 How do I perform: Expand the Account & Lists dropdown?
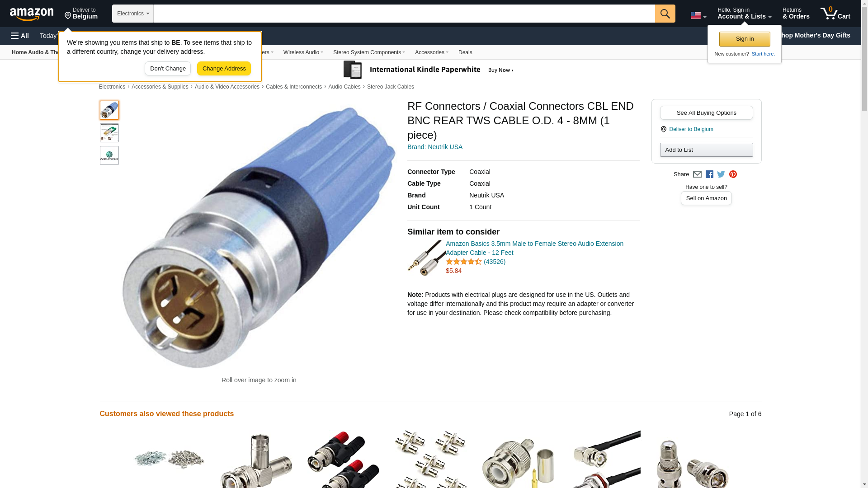(x=744, y=14)
